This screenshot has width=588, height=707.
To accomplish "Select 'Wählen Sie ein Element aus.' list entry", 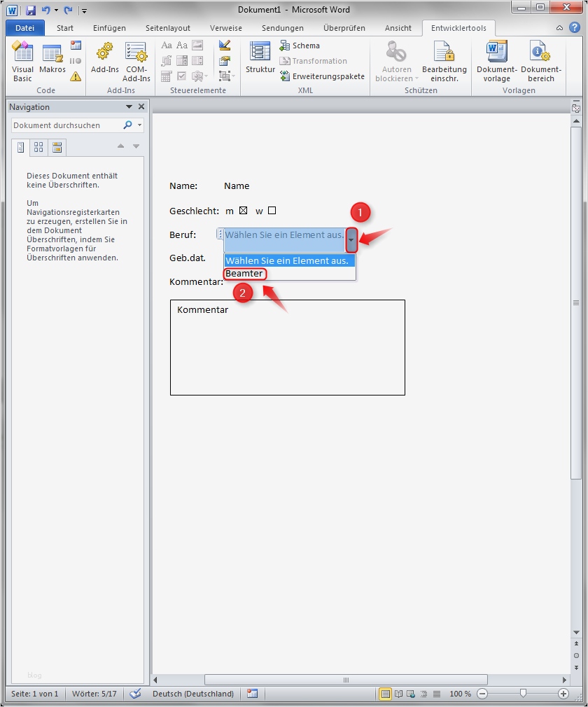I will point(290,260).
